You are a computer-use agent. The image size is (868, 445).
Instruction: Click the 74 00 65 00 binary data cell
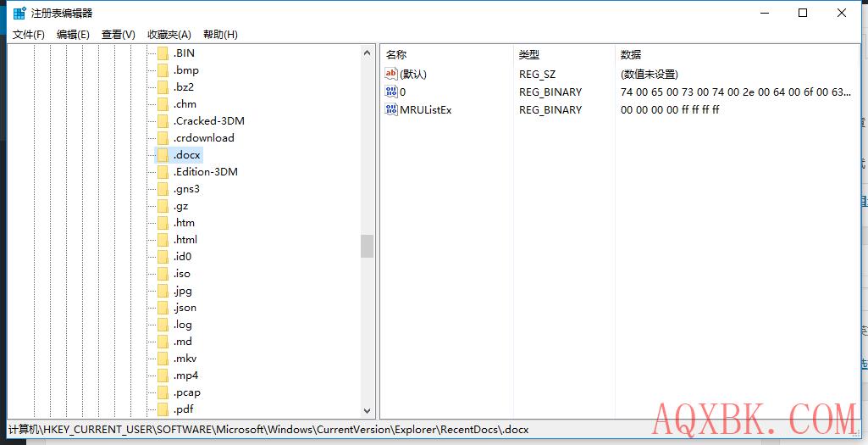pos(736,92)
